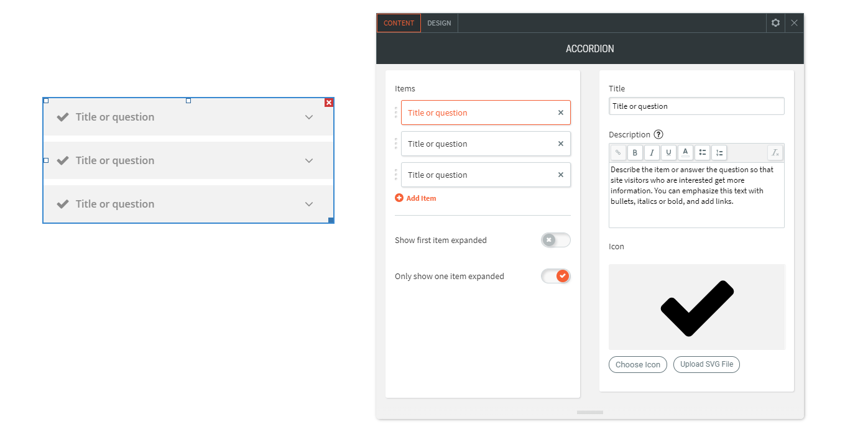Screen dimensions: 868x432
Task: Open the Choose Icon picker
Action: [637, 364]
